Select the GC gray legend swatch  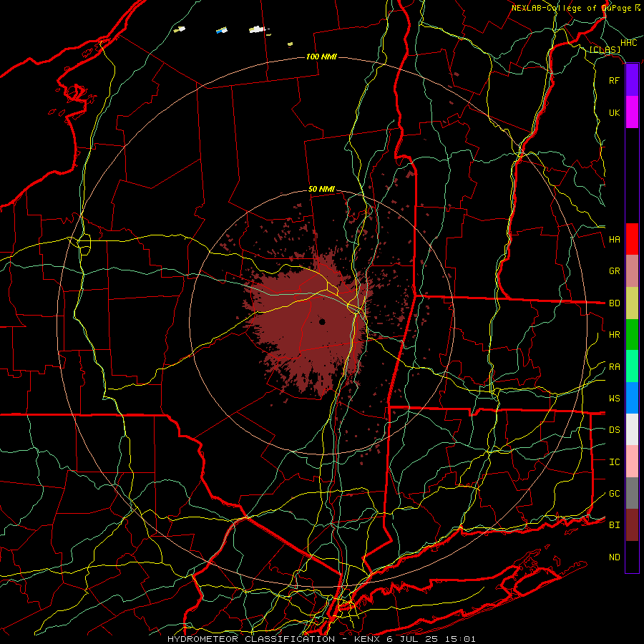(632, 493)
